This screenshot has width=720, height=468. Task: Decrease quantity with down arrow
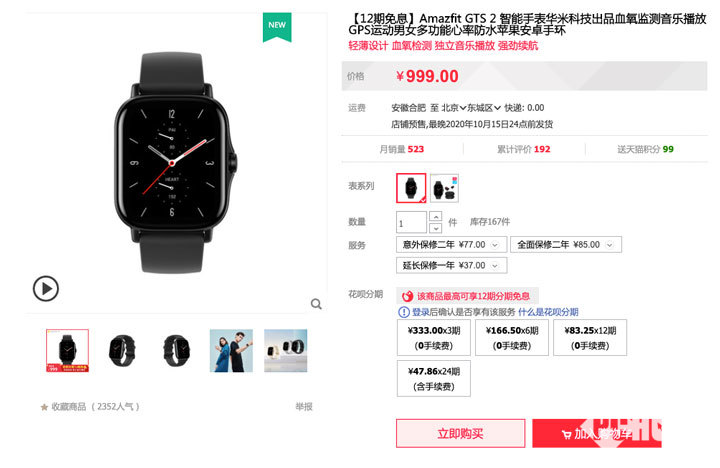point(435,228)
